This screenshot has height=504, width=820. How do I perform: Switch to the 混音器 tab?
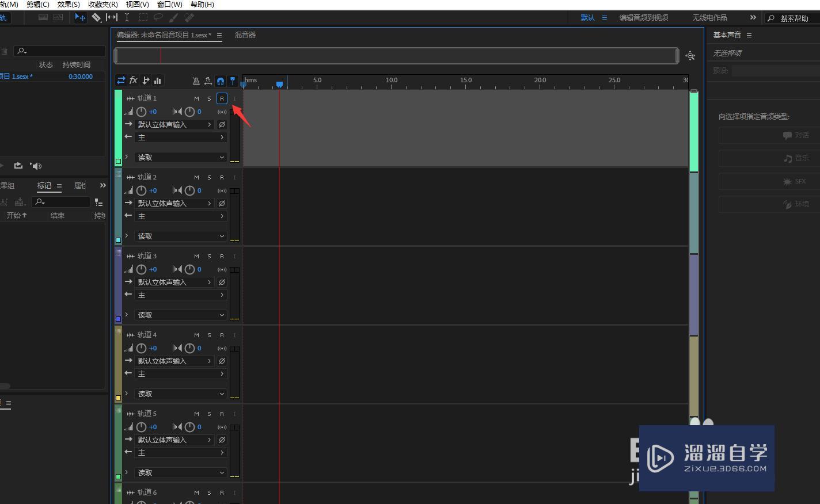point(245,35)
